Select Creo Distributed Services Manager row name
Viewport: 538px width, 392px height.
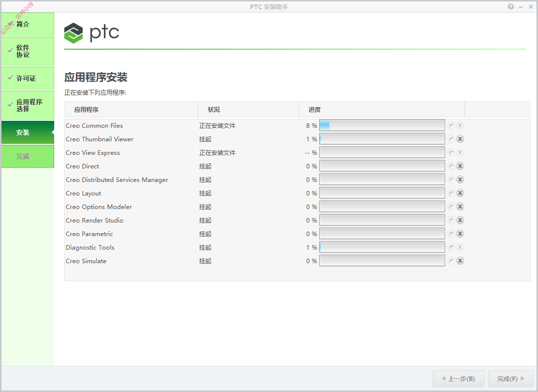coord(117,180)
